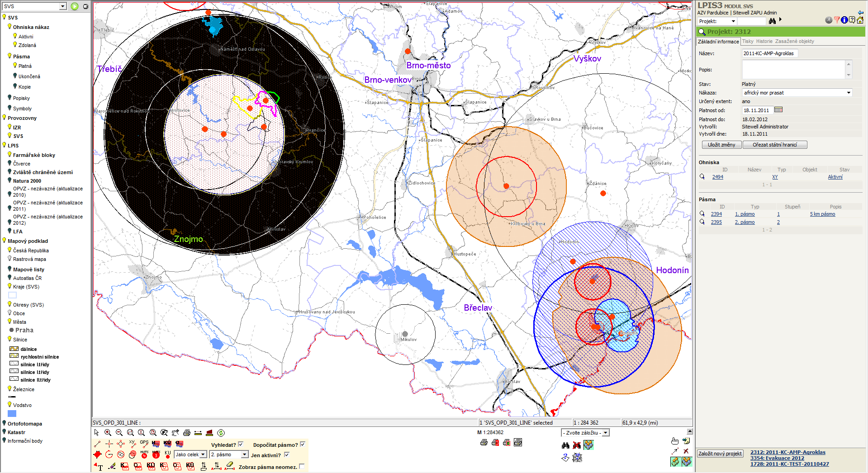
Task: Switch to the Historie tab
Action: pos(764,41)
